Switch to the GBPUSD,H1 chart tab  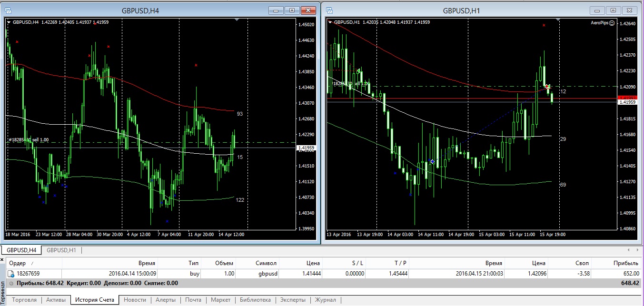pos(61,250)
